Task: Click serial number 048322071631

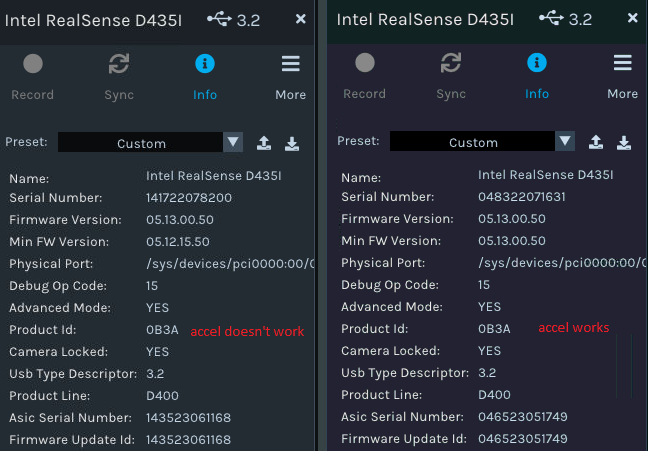Action: tap(522, 197)
